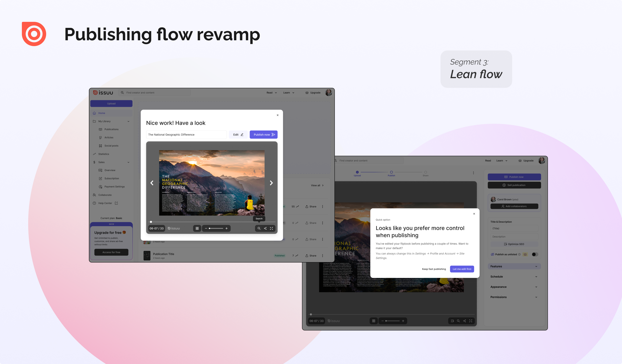Image resolution: width=622 pixels, height=364 pixels.
Task: Expand the Permissions section
Action: [x=514, y=297]
